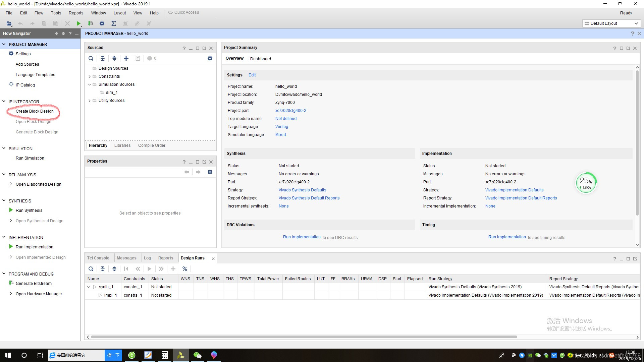Collapse the SYNTHESIS section

[4, 201]
